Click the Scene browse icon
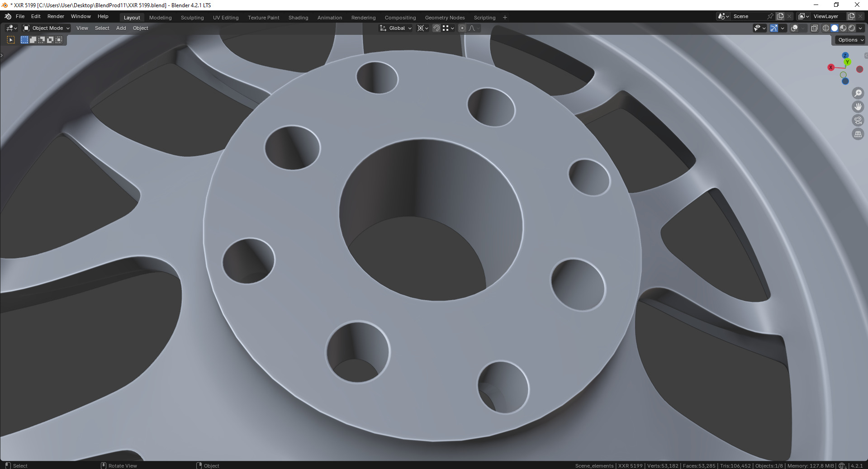 (x=723, y=16)
